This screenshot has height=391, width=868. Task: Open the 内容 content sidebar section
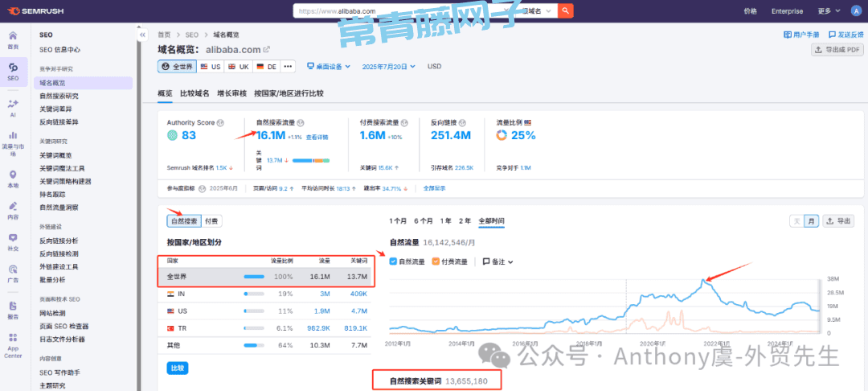click(x=13, y=211)
